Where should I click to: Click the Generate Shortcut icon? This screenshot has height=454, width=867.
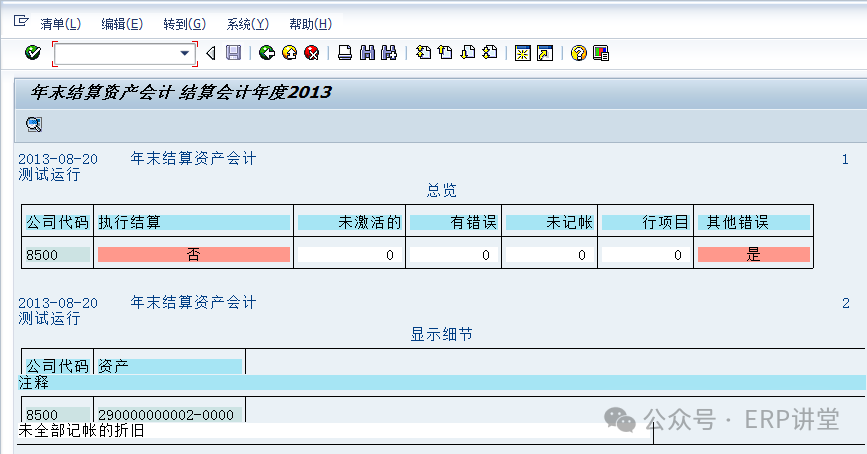coord(545,53)
